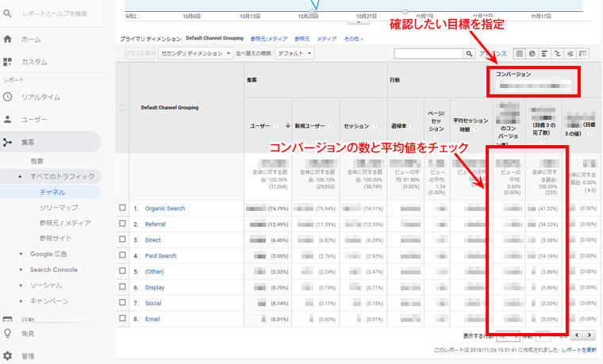Viewport: 603px width, 364px height.
Task: Expand the キャンペーン section
Action: (21, 301)
